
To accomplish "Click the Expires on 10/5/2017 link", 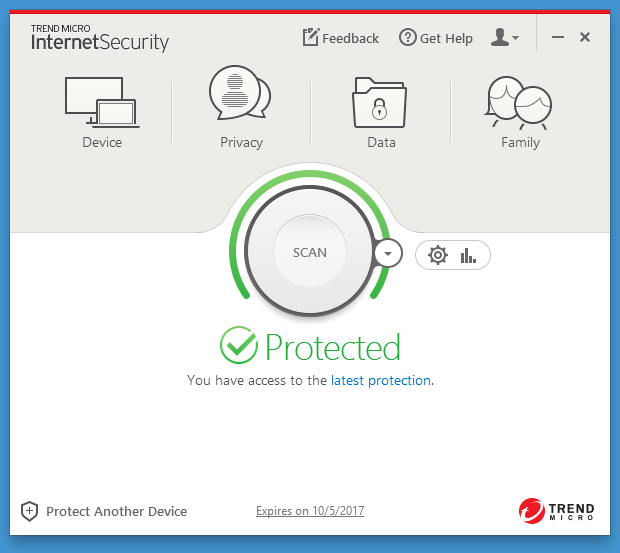I will click(x=310, y=511).
